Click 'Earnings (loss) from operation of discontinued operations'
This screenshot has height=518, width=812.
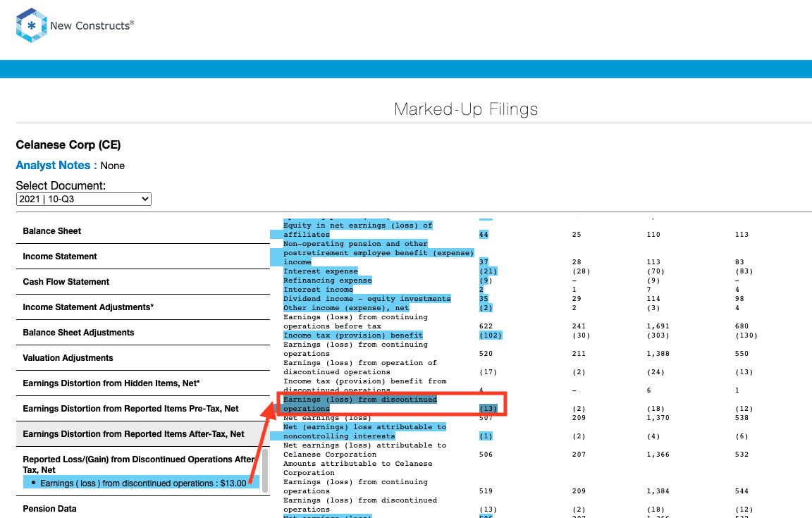360,367
